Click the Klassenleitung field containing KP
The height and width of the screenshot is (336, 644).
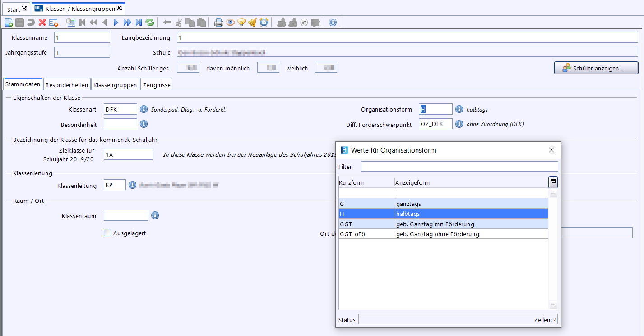click(x=115, y=185)
